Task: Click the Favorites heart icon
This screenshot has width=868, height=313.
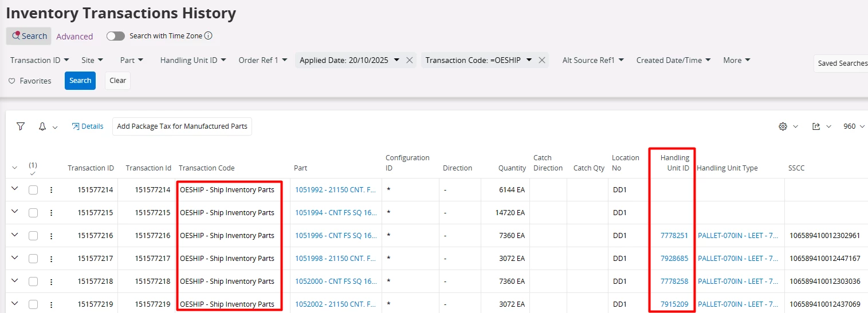Action: [11, 81]
